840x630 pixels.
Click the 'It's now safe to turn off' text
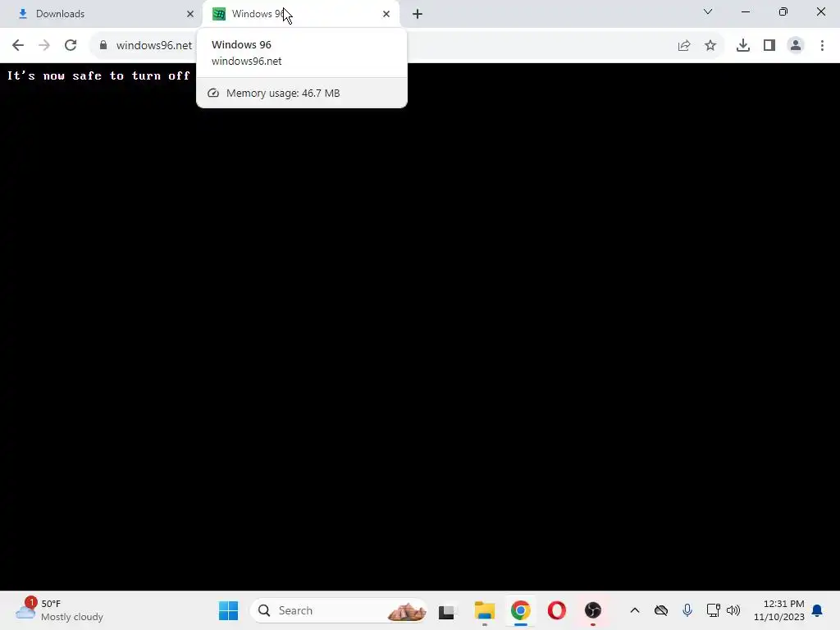(x=98, y=75)
